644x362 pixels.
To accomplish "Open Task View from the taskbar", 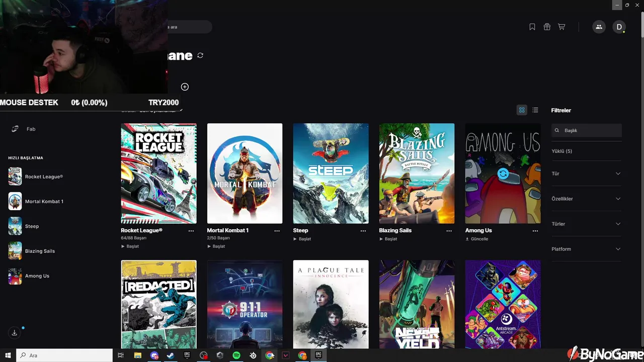I will (121, 355).
